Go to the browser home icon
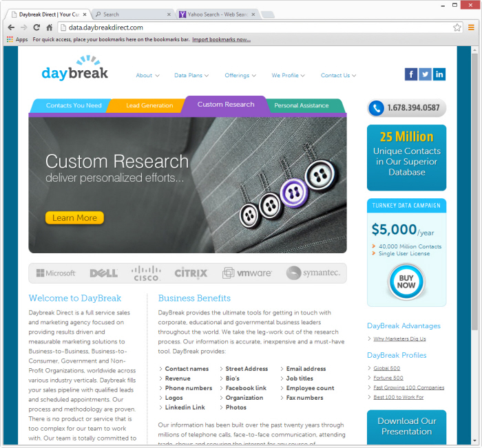 click(x=50, y=28)
